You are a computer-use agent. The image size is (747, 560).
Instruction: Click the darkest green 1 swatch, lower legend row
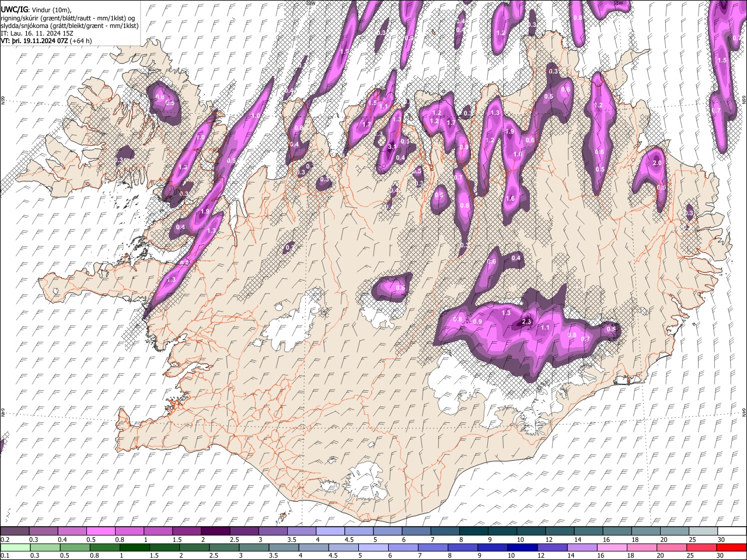pyautogui.click(x=134, y=547)
